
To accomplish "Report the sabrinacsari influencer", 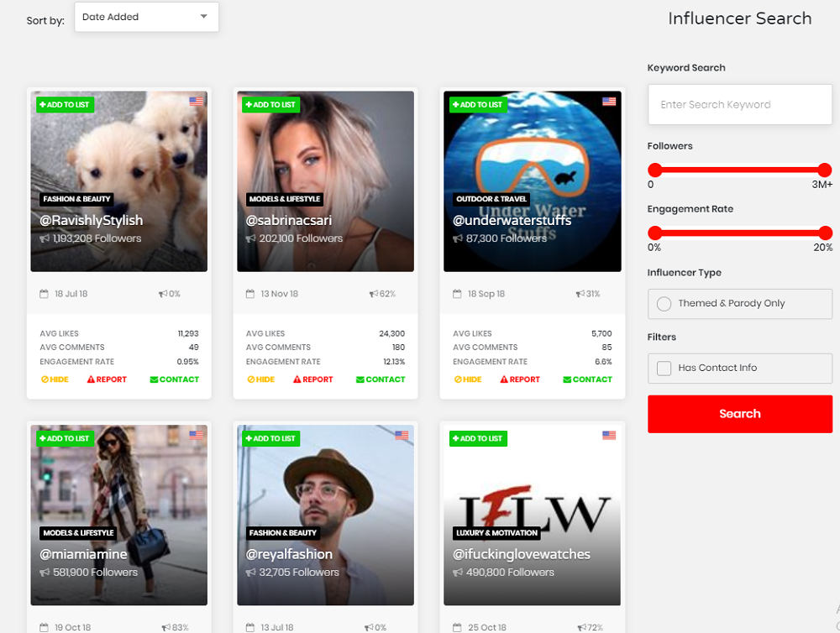I will click(x=312, y=379).
